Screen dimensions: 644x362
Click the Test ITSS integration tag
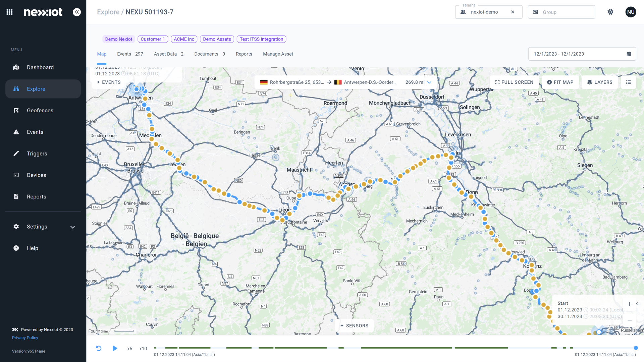pyautogui.click(x=261, y=39)
